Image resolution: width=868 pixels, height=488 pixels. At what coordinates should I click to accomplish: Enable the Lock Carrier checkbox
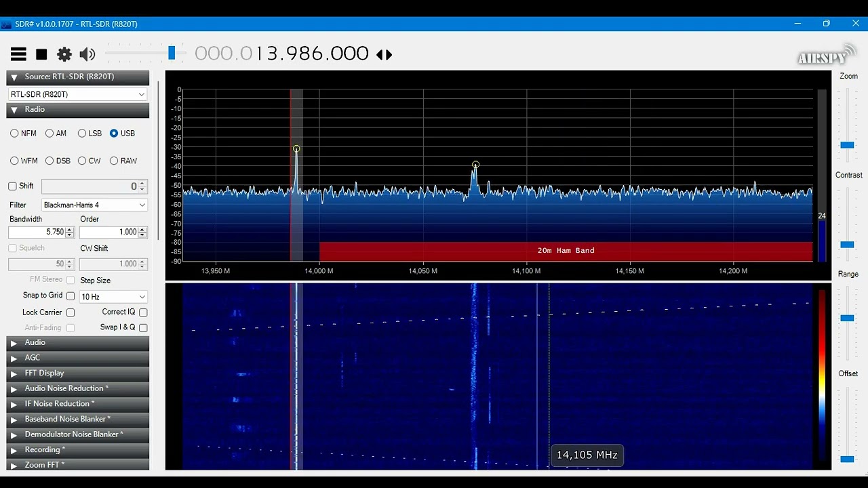(x=71, y=312)
